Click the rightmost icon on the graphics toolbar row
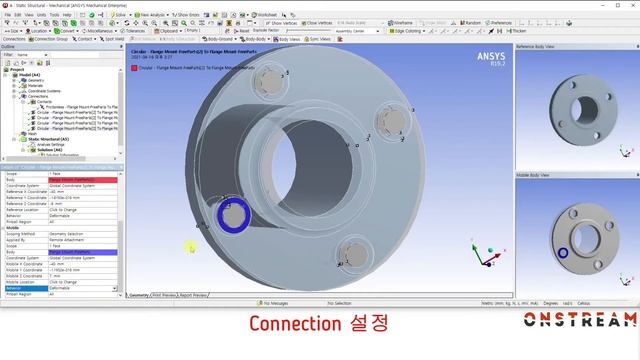Screen dimensions: 640x360 coord(569,23)
